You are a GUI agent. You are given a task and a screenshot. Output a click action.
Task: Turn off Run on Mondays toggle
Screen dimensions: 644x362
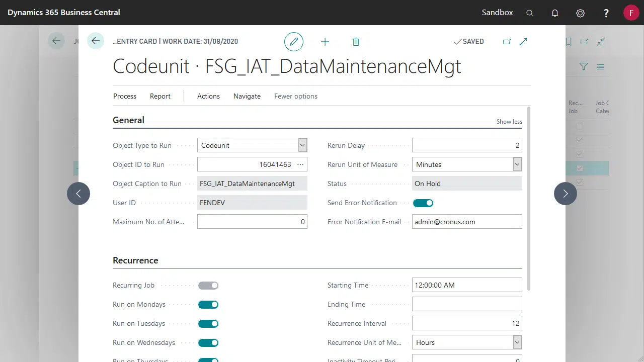208,305
